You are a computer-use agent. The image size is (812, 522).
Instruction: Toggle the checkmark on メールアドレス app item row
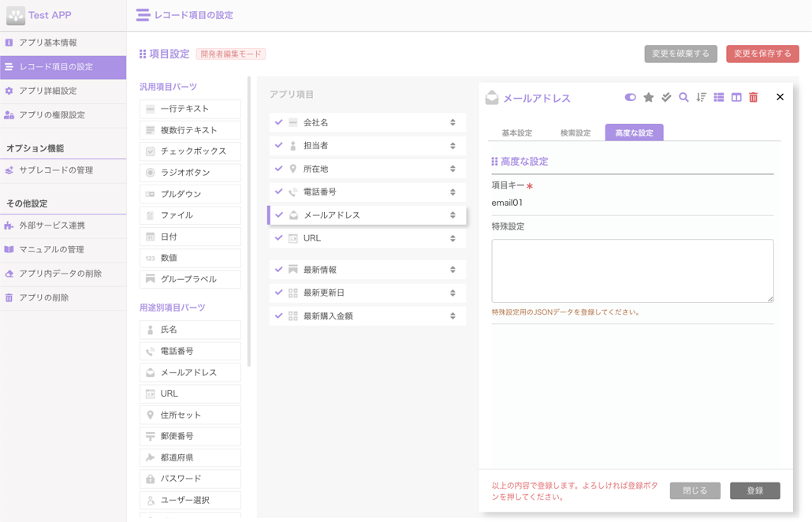(x=279, y=214)
